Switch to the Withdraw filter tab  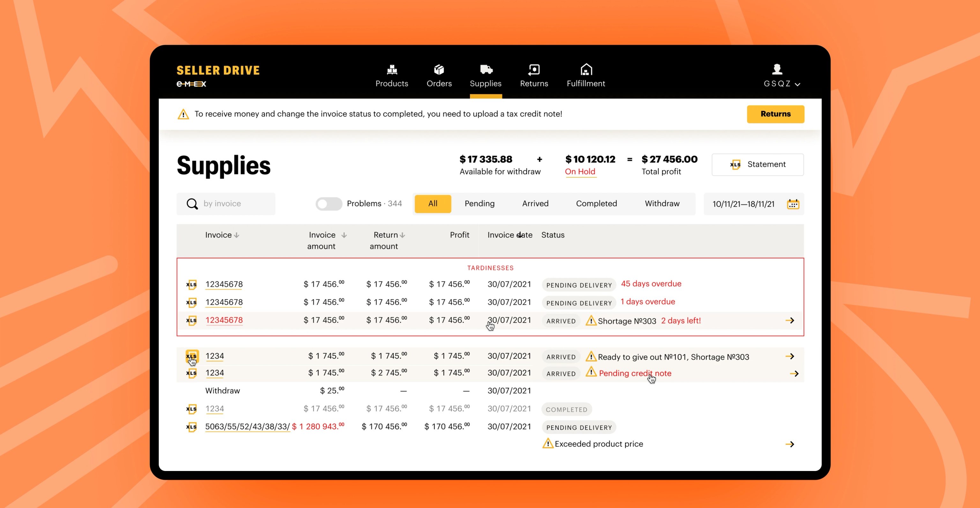(x=662, y=204)
